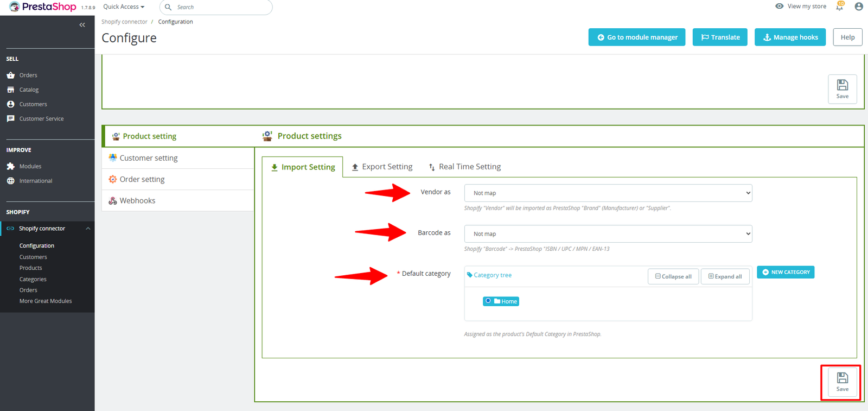Switch to Export Setting tab
868x411 pixels.
click(382, 167)
